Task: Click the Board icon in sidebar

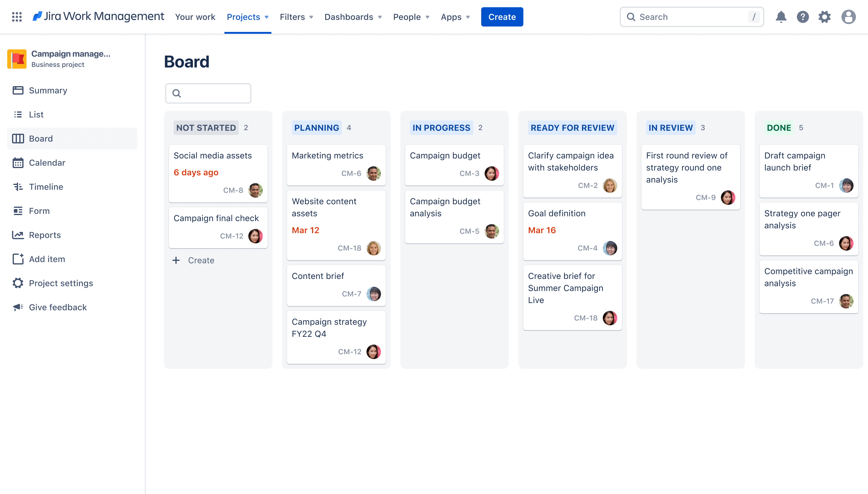Action: (17, 138)
